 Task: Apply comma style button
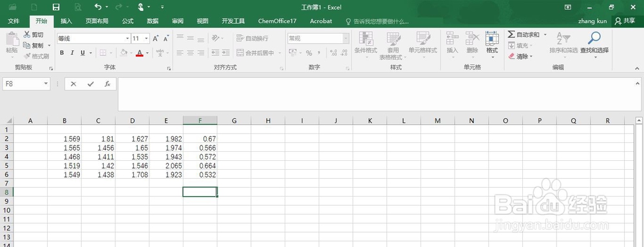[319, 53]
